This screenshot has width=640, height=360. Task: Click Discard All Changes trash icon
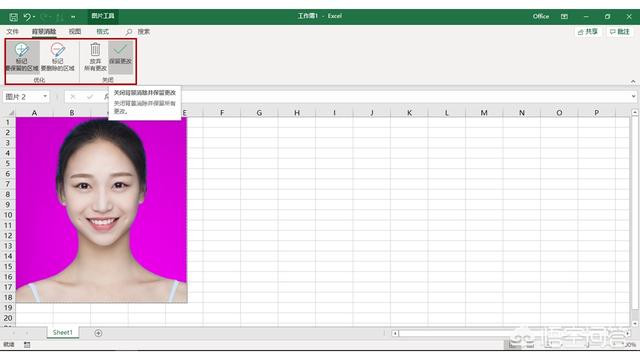pyautogui.click(x=95, y=49)
